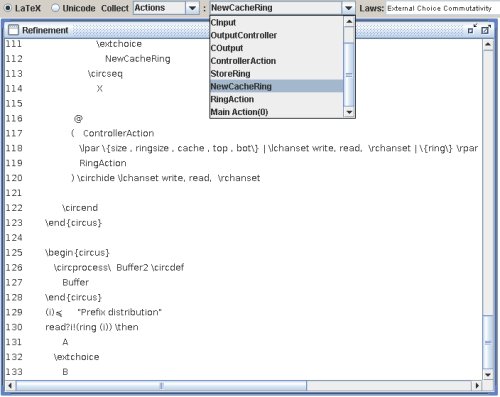Open the Actions collect dropdown arrow

(192, 8)
